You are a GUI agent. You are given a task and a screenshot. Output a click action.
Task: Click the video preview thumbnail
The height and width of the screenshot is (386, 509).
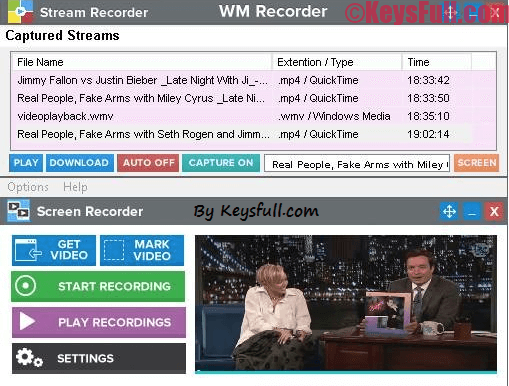click(346, 303)
